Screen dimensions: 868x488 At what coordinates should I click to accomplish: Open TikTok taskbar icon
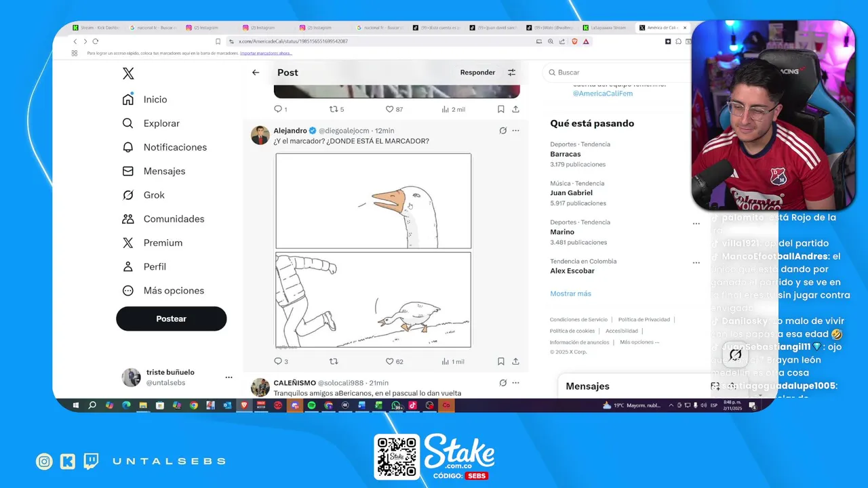click(x=412, y=405)
